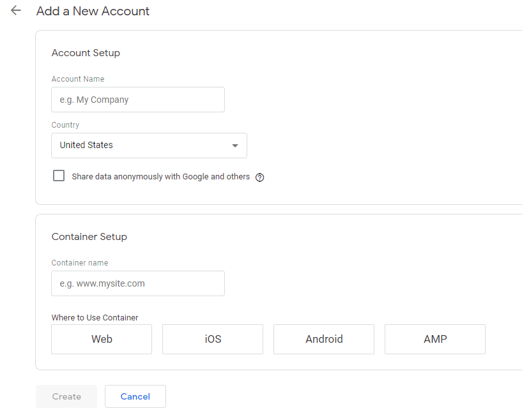Pick Android as the container platform
522x420 pixels.
(324, 339)
